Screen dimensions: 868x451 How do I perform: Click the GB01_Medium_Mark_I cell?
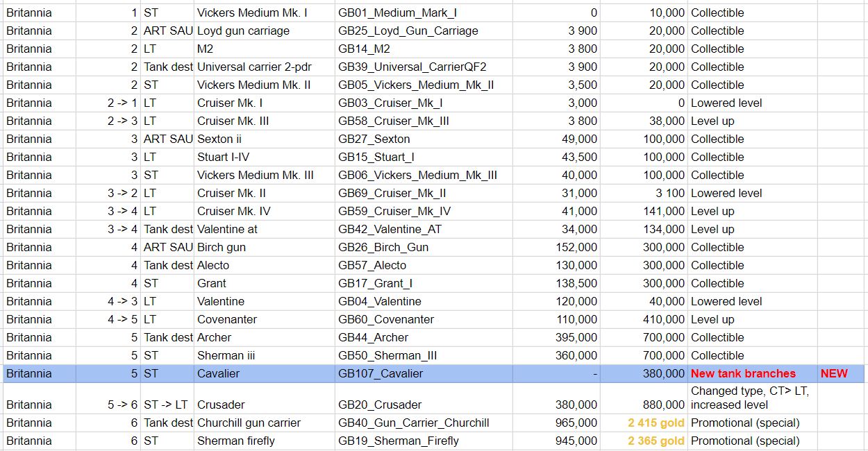click(x=424, y=12)
